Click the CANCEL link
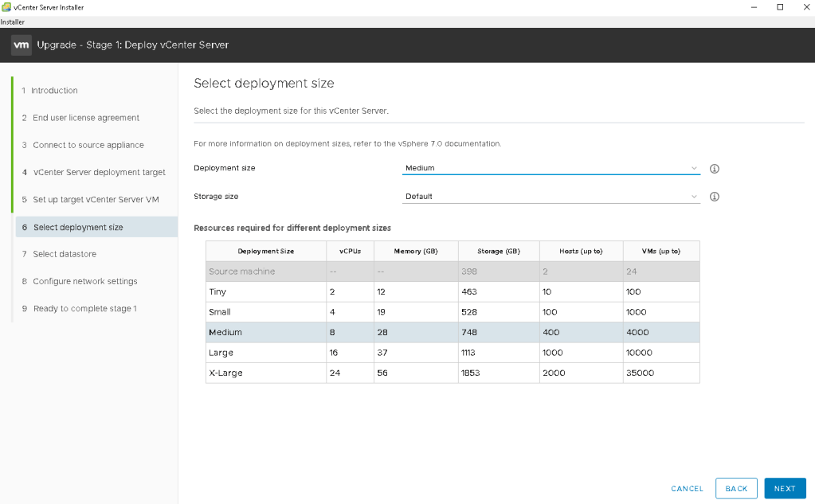Image resolution: width=815 pixels, height=504 pixels. pyautogui.click(x=687, y=489)
